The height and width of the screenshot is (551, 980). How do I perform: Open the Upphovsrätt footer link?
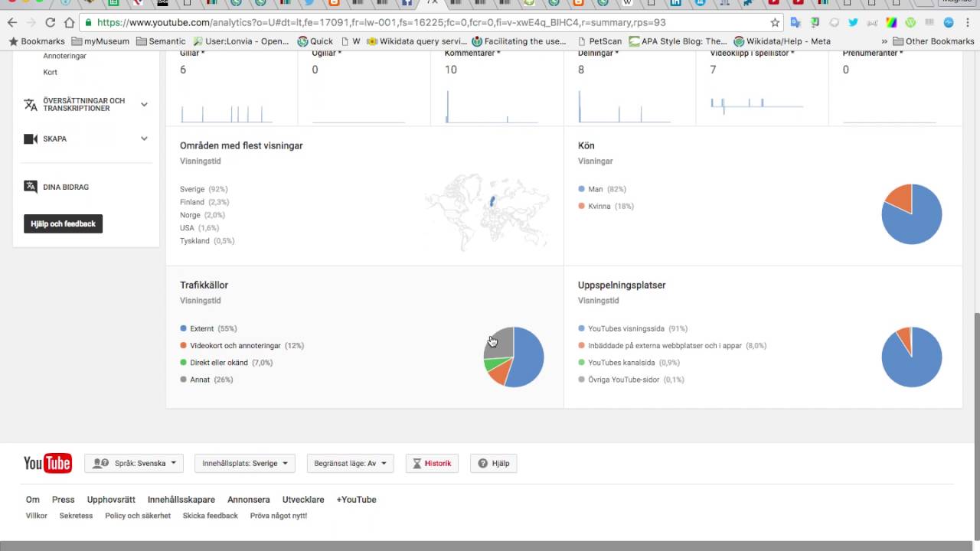(x=111, y=500)
